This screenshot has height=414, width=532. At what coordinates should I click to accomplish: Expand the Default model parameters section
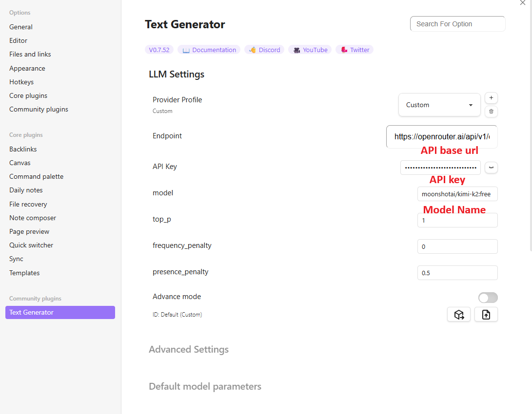pyautogui.click(x=205, y=387)
